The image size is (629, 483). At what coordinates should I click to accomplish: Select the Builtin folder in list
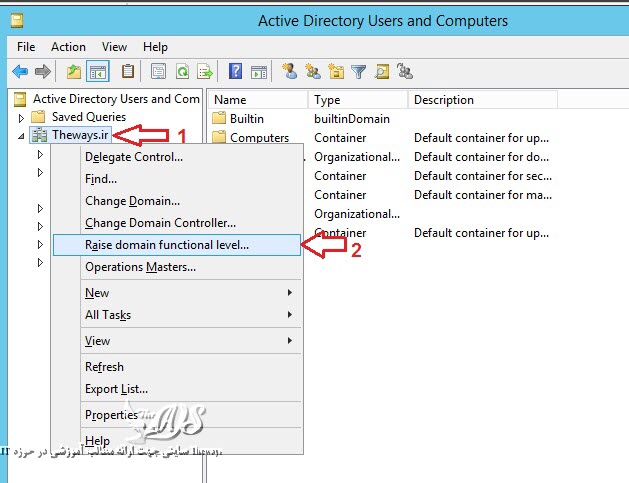tap(246, 119)
